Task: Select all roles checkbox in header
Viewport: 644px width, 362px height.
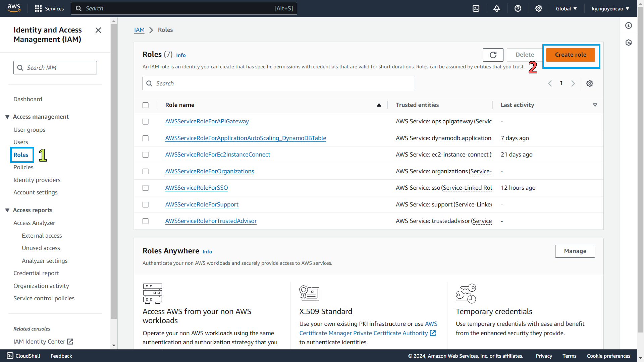Action: [x=146, y=105]
